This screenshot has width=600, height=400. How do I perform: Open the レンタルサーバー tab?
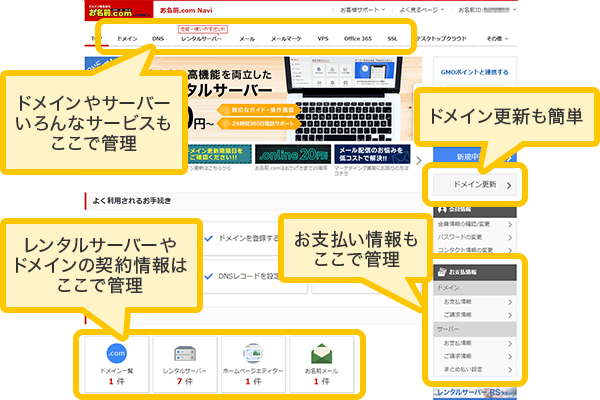(x=201, y=39)
